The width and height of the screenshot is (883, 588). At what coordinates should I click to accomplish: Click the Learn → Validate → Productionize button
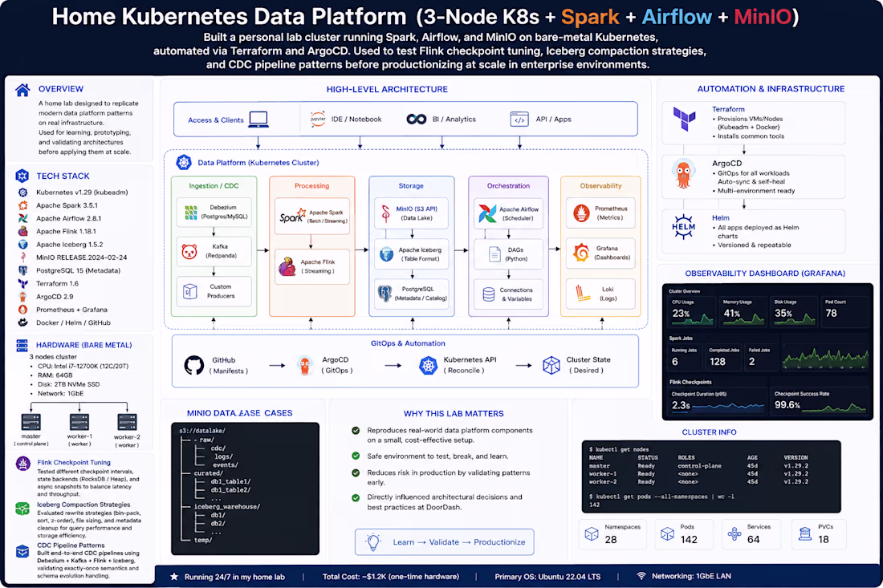[445, 541]
